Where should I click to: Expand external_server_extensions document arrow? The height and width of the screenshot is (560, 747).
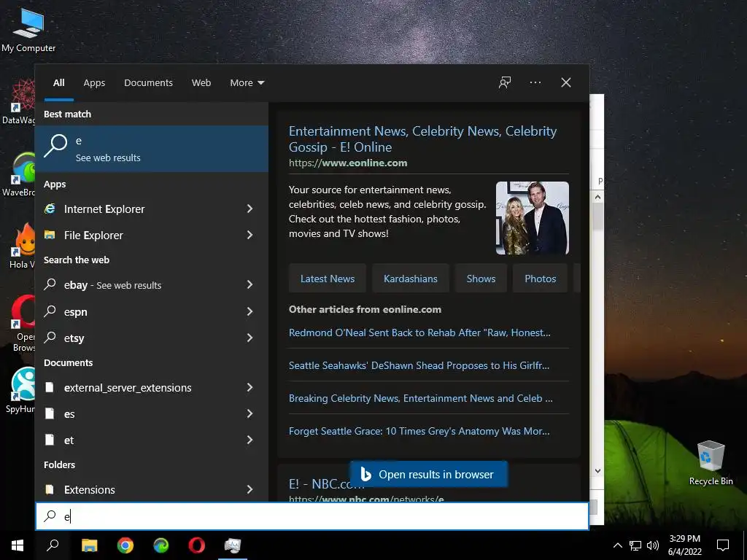click(249, 387)
